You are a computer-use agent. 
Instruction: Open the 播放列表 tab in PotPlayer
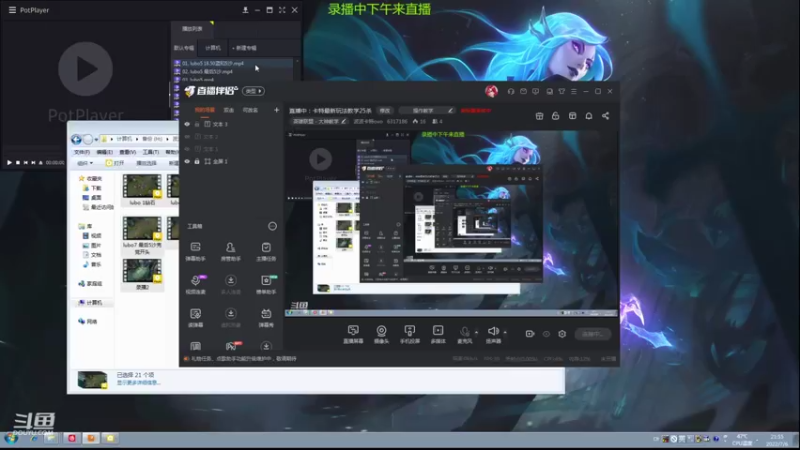click(x=192, y=29)
